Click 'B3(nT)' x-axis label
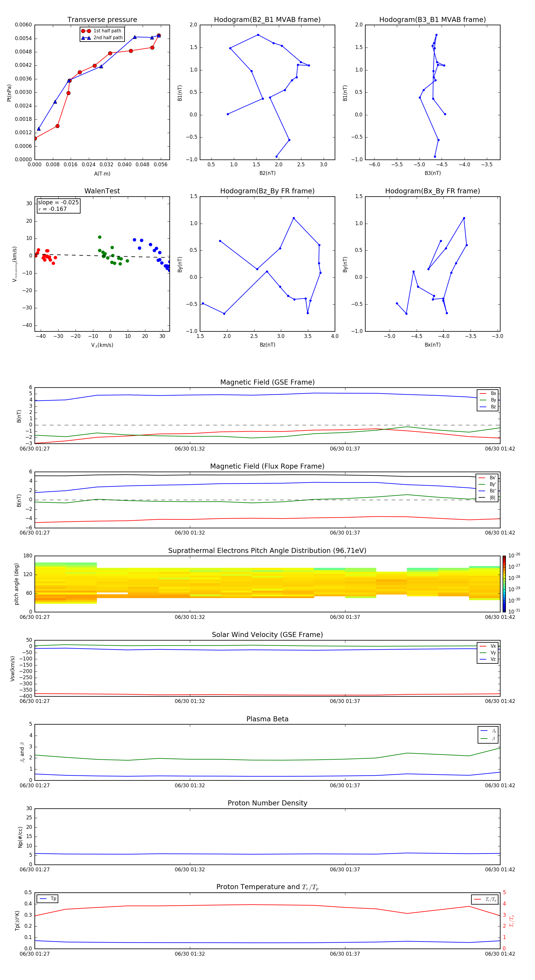This screenshot has height=980, width=535. [432, 173]
